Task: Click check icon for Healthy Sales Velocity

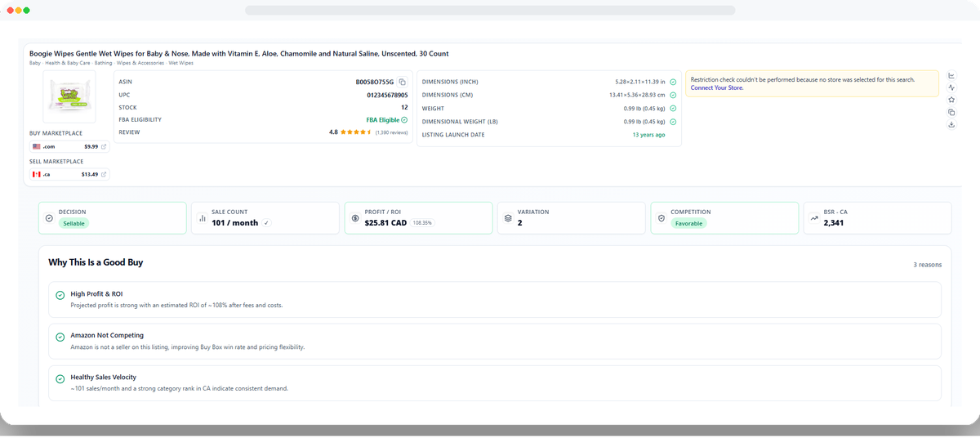Action: [60, 379]
